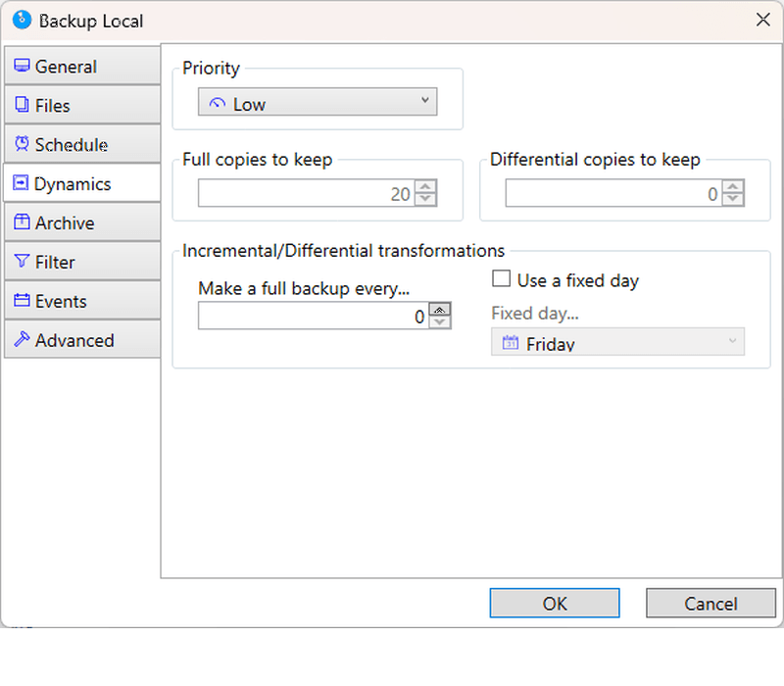
Task: Click the Filter funnel icon
Action: click(x=22, y=261)
